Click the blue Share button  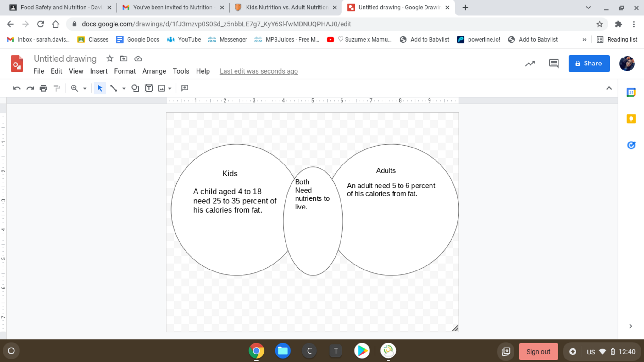click(x=589, y=64)
